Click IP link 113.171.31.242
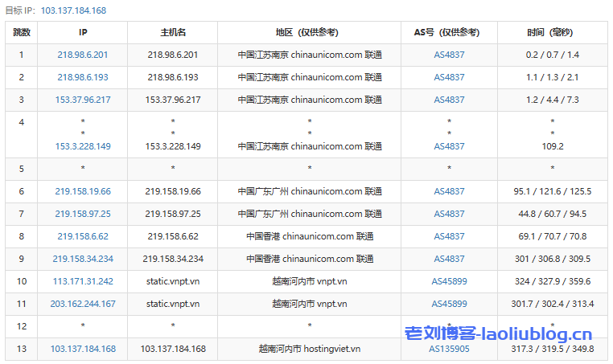Screen dimensions: 613x364 click(83, 281)
